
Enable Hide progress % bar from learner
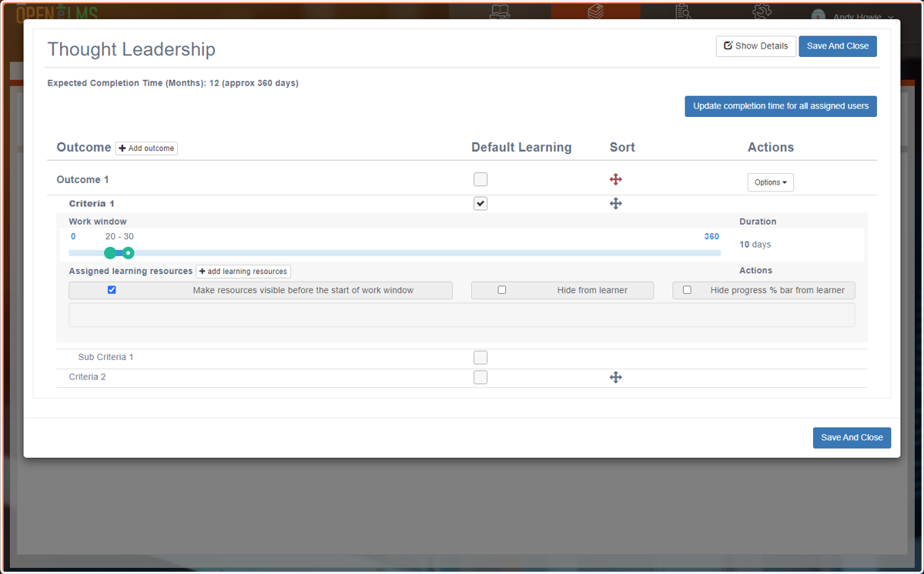(687, 290)
